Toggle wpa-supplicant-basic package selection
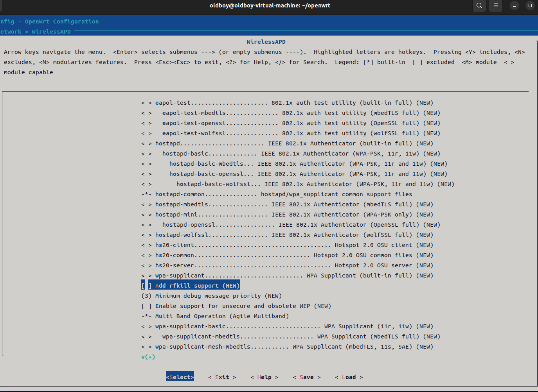 (146, 326)
